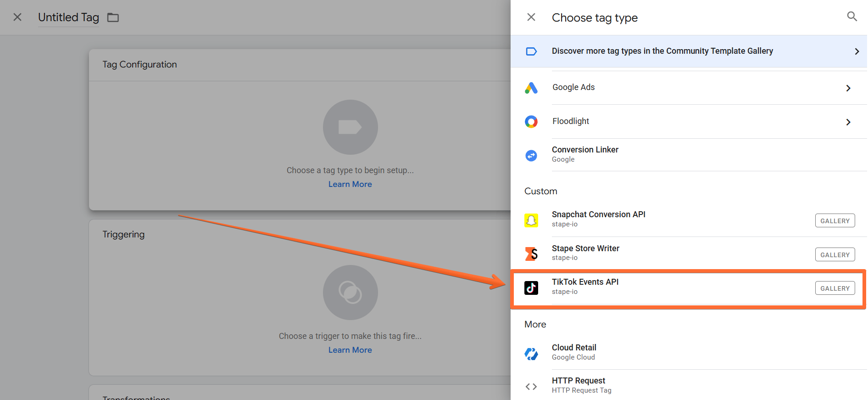Click the Triggering placeholder circle icon
This screenshot has width=868, height=400.
350,293
